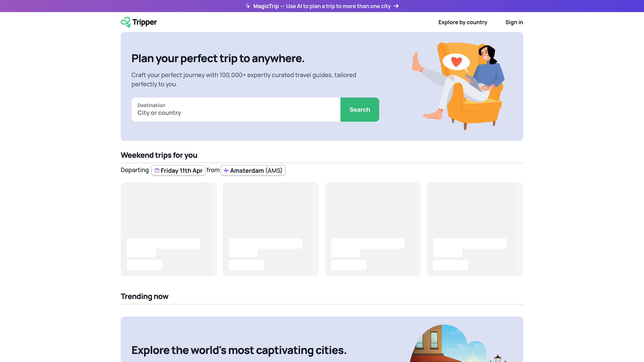Open the MagicTrip AI planning banner link
Viewport: 644px width, 362px height.
[x=322, y=6]
